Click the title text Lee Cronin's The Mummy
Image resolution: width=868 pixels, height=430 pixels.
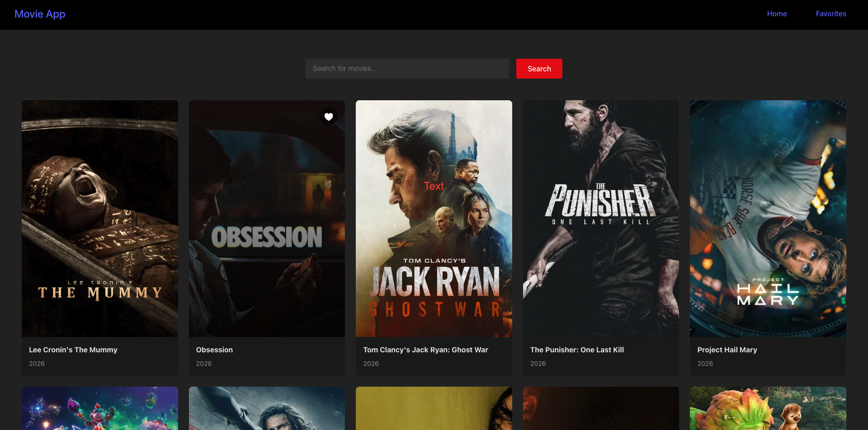[73, 350]
